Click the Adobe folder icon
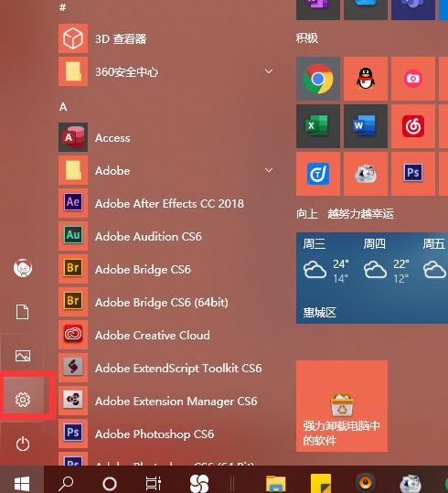Image resolution: width=448 pixels, height=493 pixels. [x=73, y=170]
